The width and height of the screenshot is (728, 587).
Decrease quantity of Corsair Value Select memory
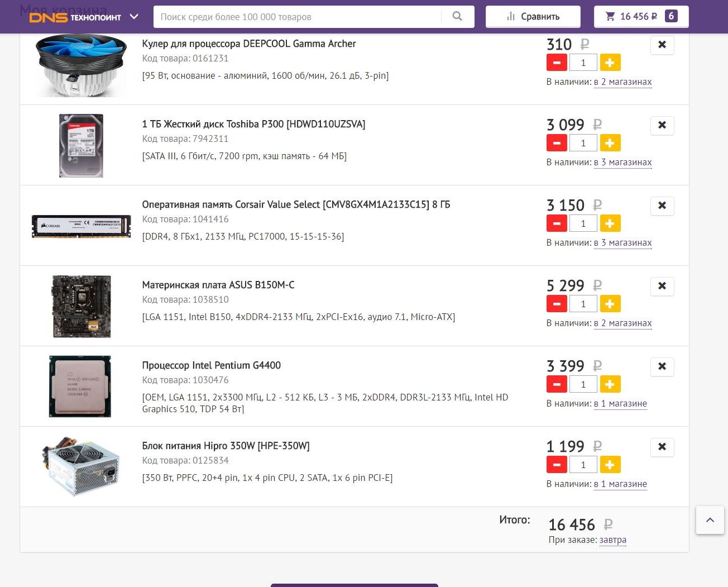pos(557,223)
